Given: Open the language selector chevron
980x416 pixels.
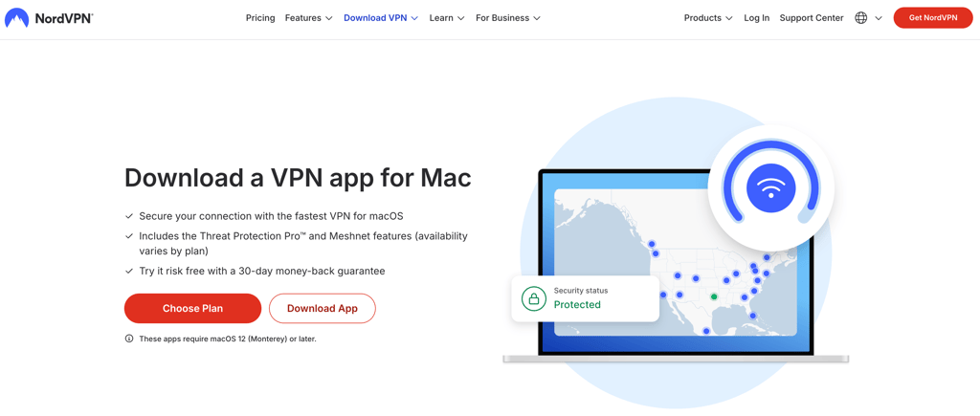Looking at the screenshot, I should tap(879, 19).
